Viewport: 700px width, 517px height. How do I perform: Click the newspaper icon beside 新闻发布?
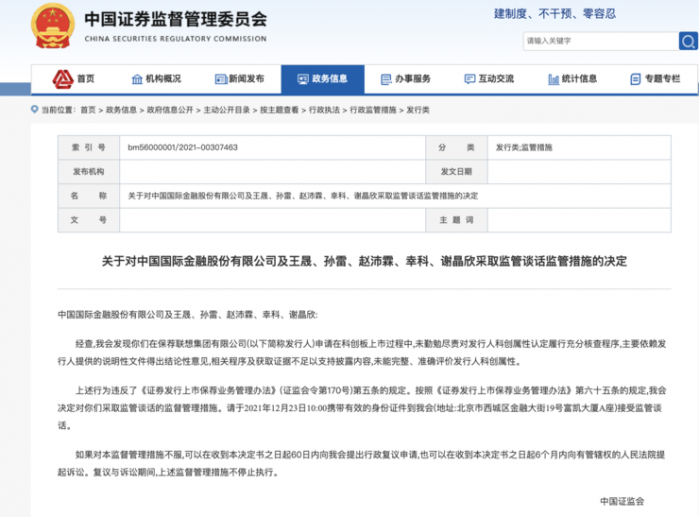(221, 79)
